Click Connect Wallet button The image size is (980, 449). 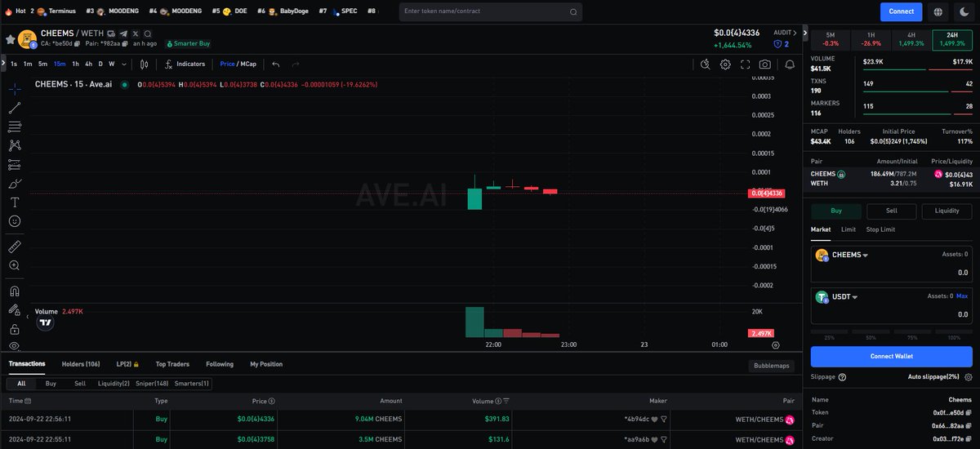891,356
